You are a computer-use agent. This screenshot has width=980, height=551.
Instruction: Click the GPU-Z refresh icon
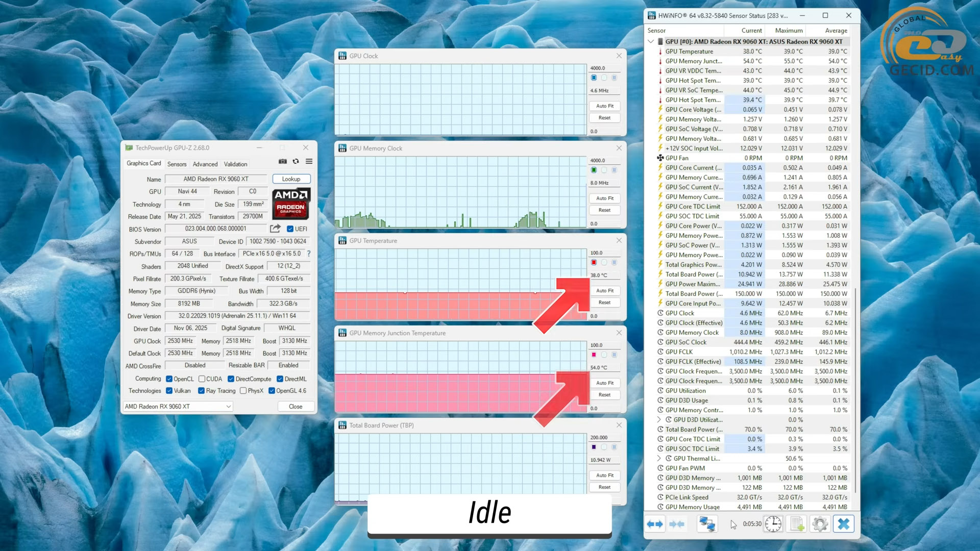point(296,161)
